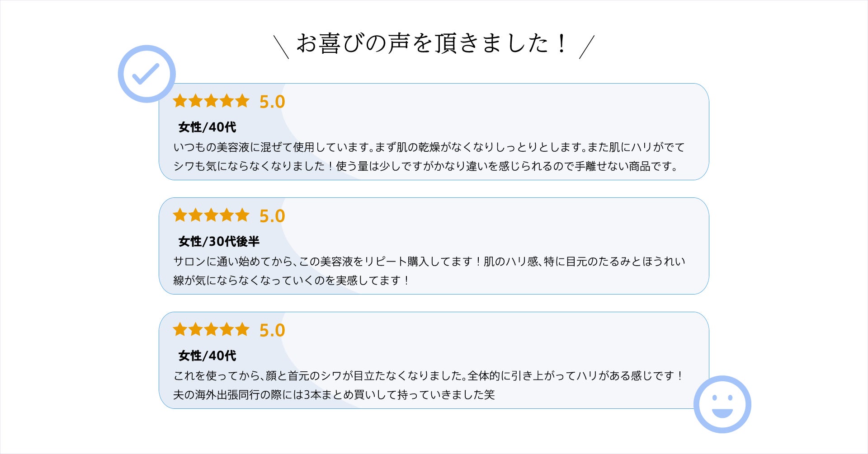The width and height of the screenshot is (868, 454).
Task: Select the 女性/30代後半 reviewer label
Action: point(219,242)
